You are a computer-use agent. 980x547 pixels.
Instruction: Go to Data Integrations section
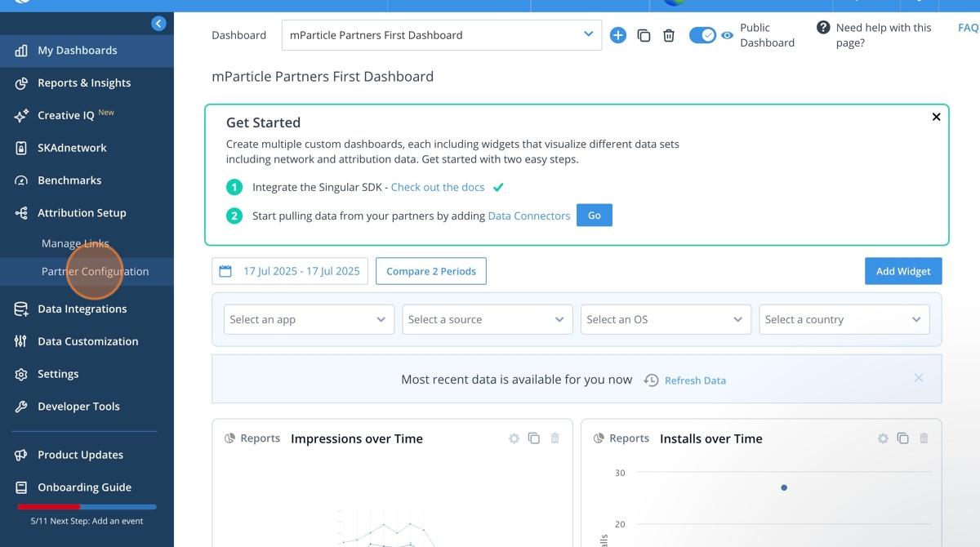(82, 309)
